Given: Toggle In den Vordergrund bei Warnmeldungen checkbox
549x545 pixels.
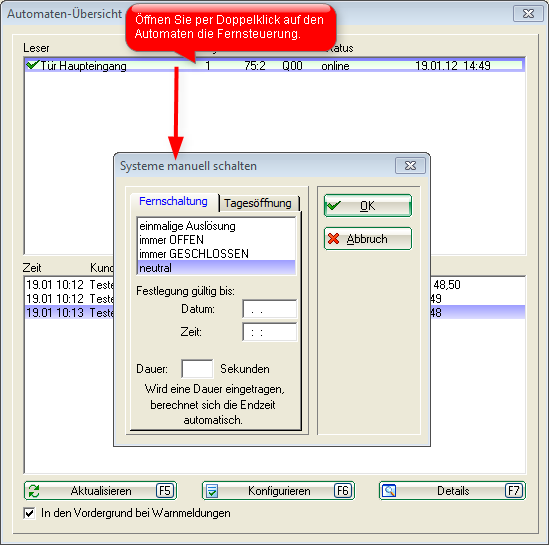Looking at the screenshot, I should coord(30,513).
